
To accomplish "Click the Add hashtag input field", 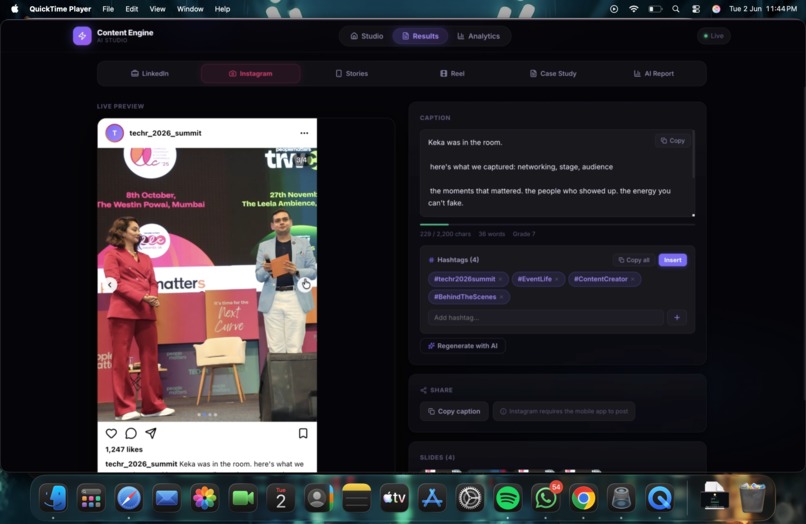I will click(x=545, y=318).
